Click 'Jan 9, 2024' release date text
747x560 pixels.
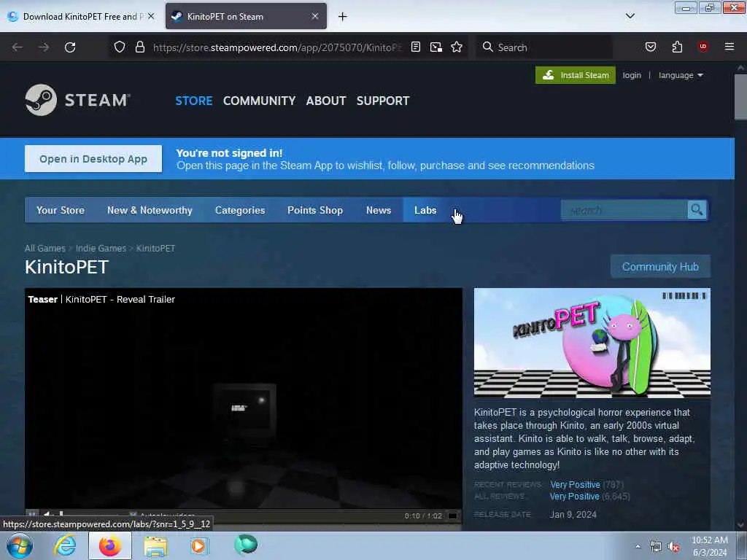tap(573, 514)
